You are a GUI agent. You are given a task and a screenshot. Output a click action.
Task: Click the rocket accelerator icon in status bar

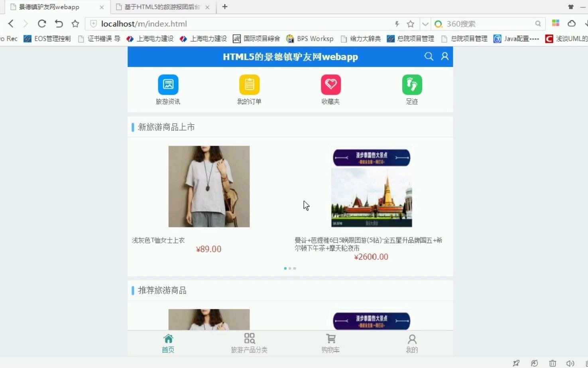(x=516, y=363)
